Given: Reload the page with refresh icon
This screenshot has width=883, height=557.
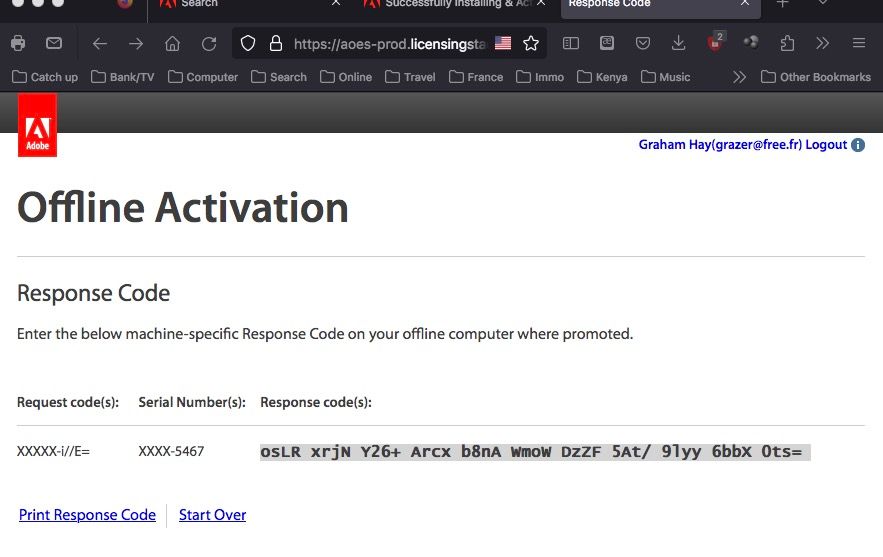Looking at the screenshot, I should click(209, 43).
